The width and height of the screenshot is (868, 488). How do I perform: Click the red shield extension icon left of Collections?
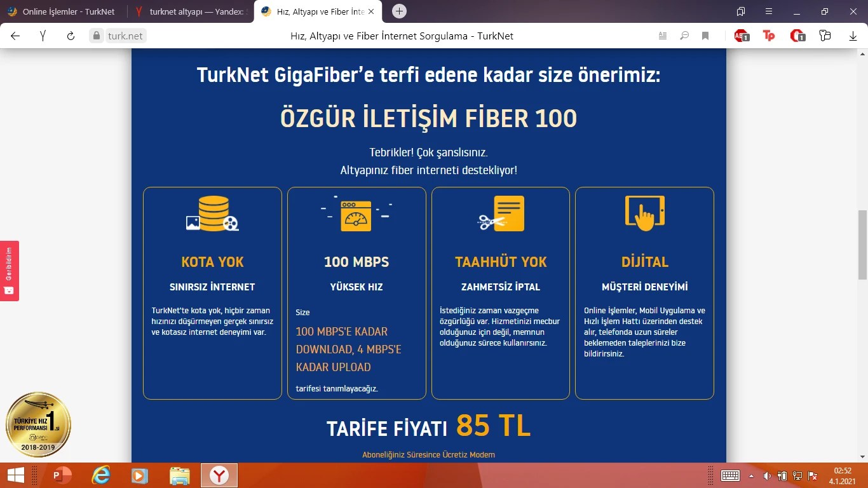tap(797, 36)
